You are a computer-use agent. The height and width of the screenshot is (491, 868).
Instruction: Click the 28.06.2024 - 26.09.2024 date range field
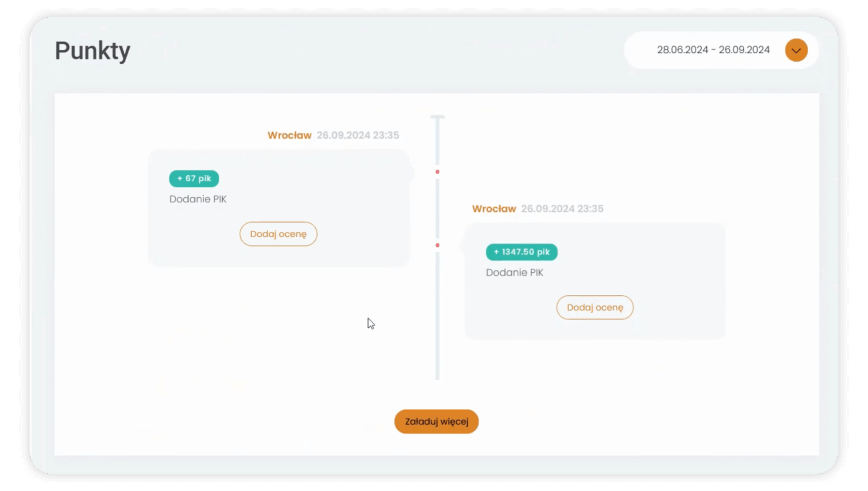[x=713, y=50]
